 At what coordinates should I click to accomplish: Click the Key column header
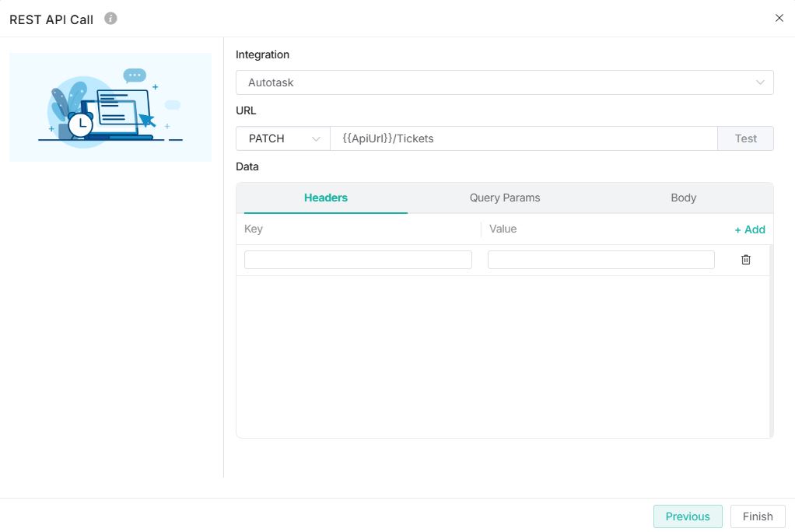click(254, 229)
